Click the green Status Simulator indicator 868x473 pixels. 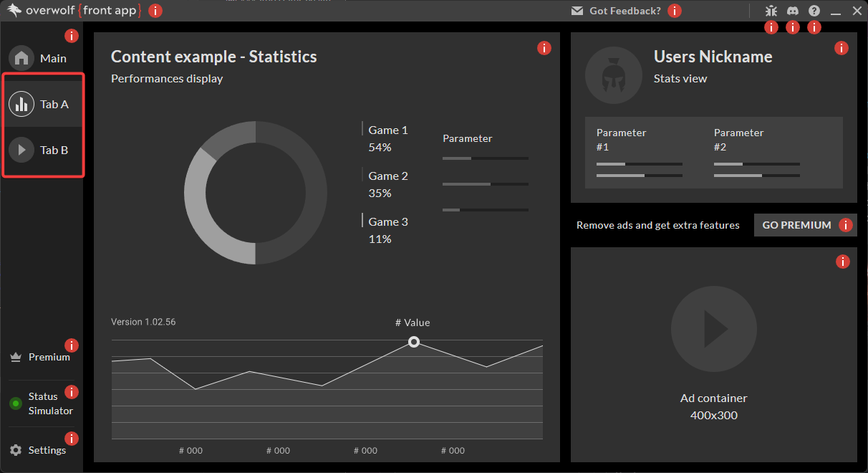click(16, 403)
